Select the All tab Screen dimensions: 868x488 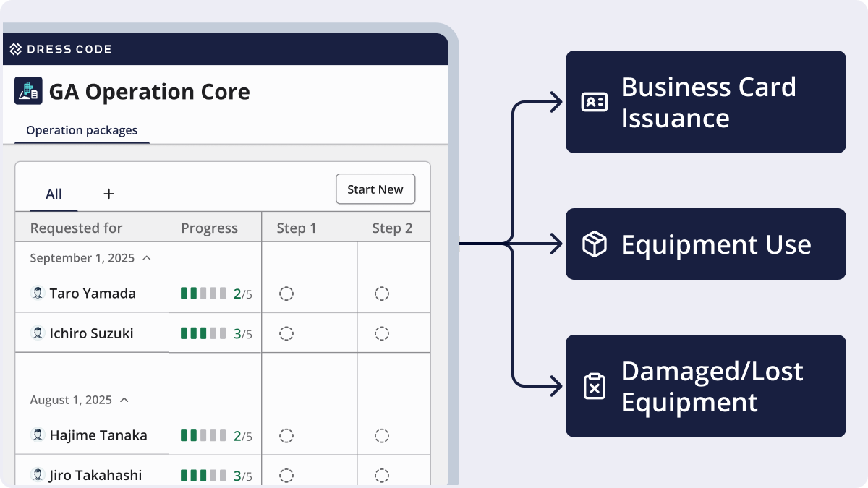pyautogui.click(x=54, y=194)
